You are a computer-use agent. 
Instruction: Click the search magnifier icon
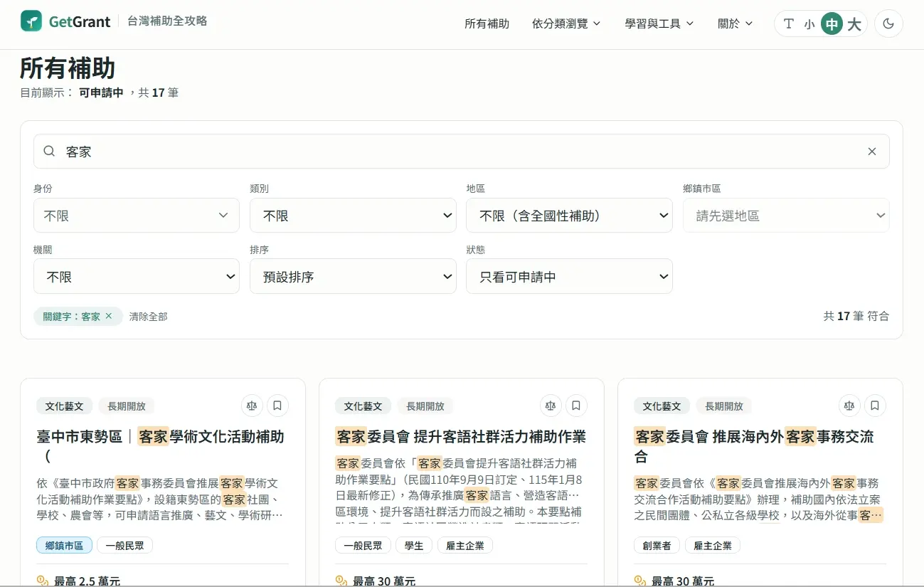point(49,151)
